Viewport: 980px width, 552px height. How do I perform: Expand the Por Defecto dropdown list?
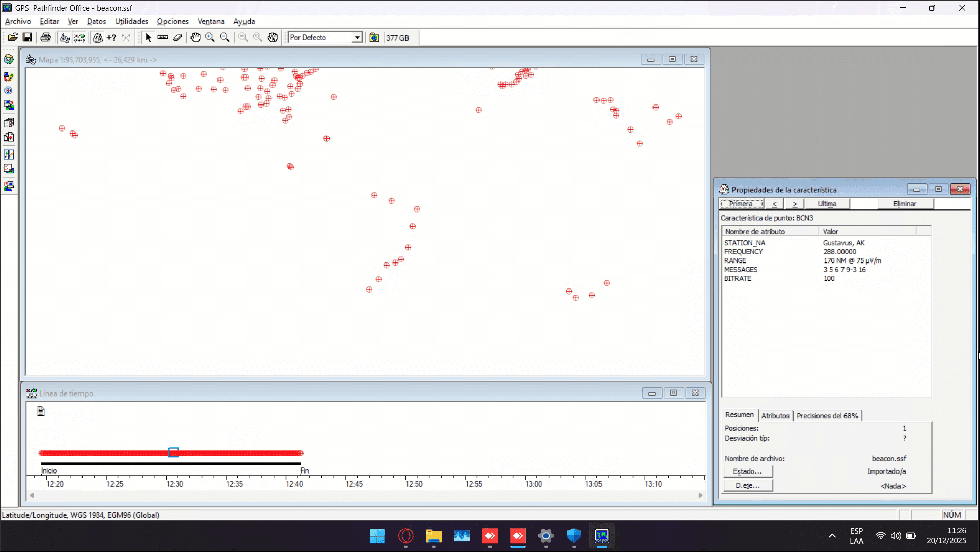pos(357,37)
